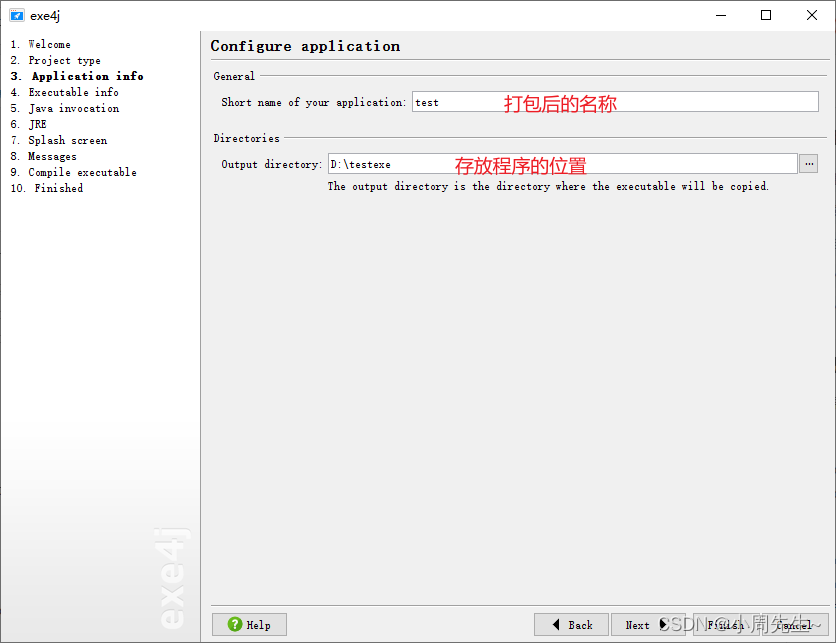Screen dimensions: 836x643
Task: Go to previous step with Back button
Action: pyautogui.click(x=571, y=624)
